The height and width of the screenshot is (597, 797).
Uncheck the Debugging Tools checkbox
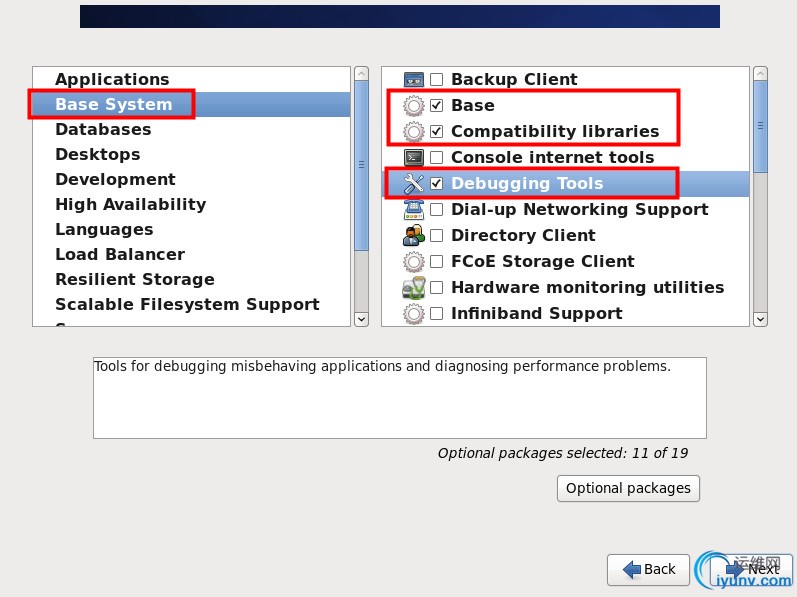pyautogui.click(x=437, y=183)
